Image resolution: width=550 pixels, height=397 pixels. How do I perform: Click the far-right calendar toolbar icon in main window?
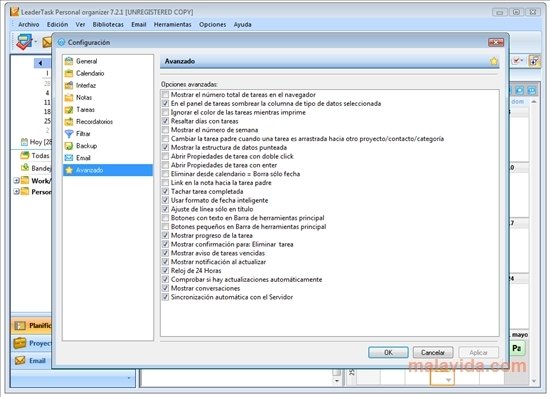pyautogui.click(x=535, y=61)
